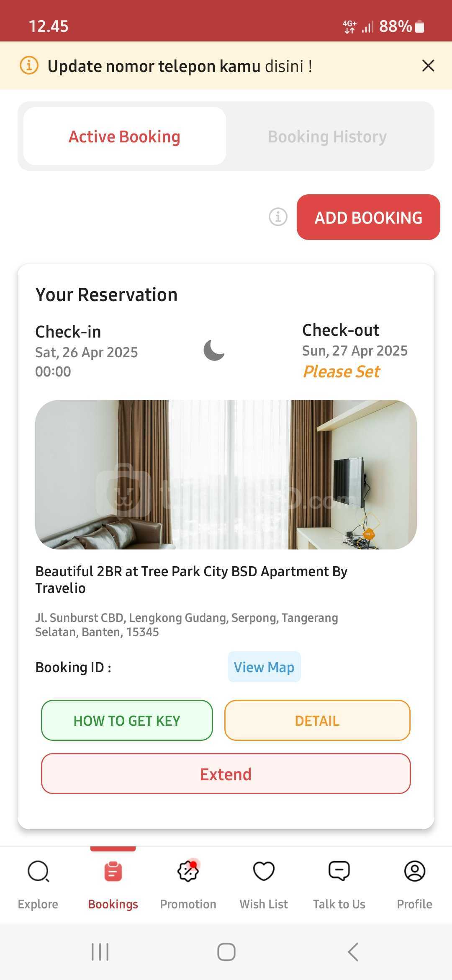
Task: Tap info icon beside Add Booking
Action: (278, 217)
